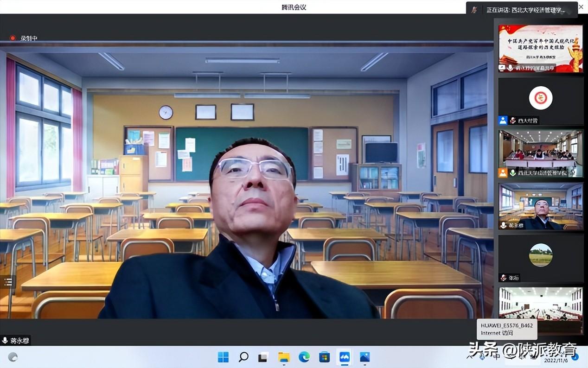Click the red recording indicator icon

13,38
